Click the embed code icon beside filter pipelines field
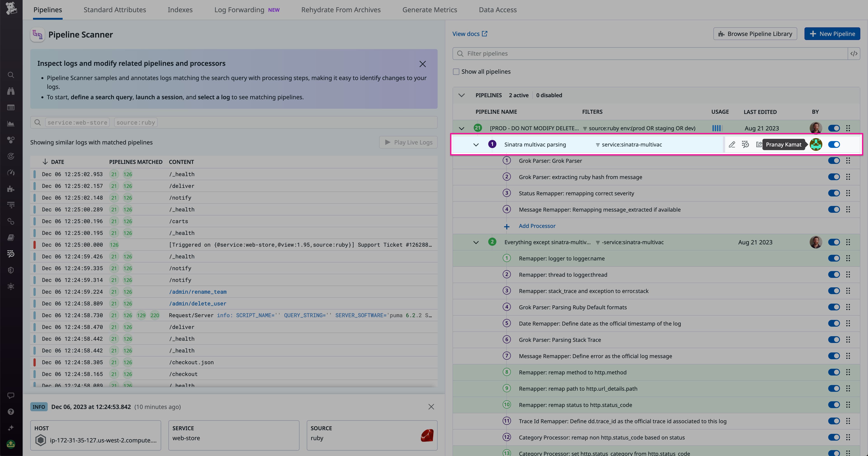868x456 pixels. coord(854,53)
